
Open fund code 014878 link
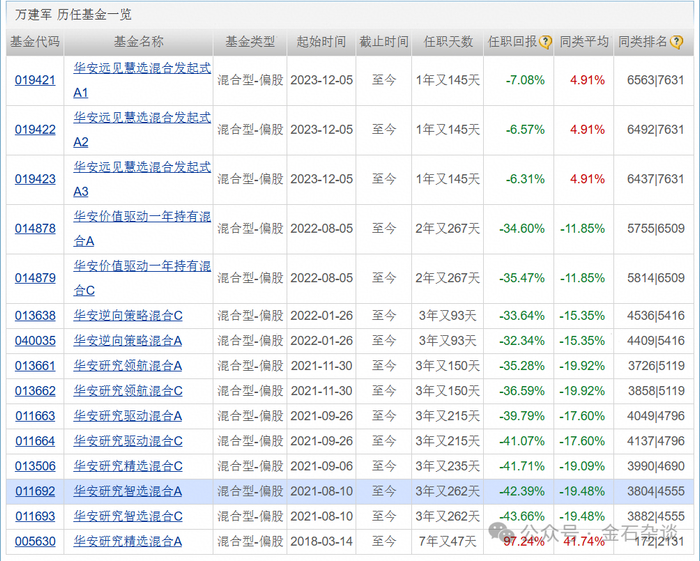coord(35,229)
